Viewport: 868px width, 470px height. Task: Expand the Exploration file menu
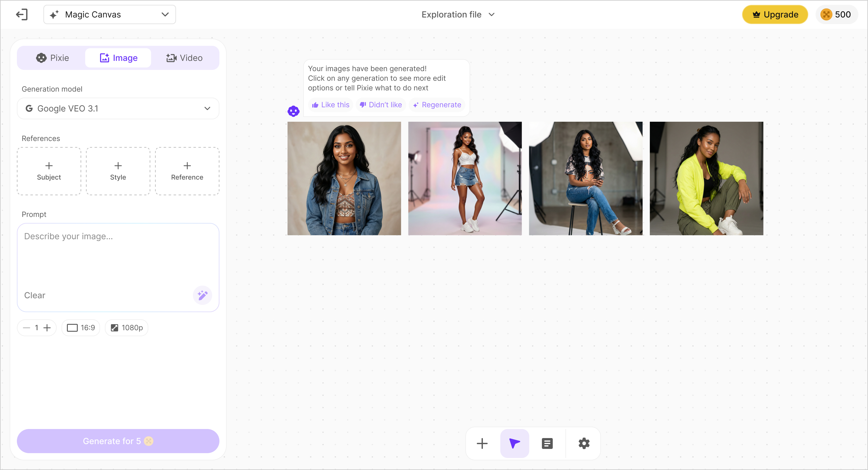coord(458,14)
